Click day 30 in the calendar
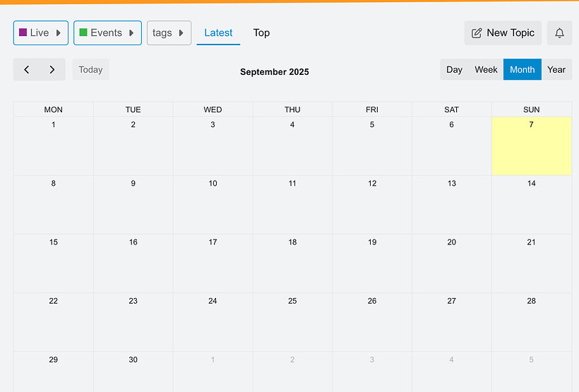 133,372
